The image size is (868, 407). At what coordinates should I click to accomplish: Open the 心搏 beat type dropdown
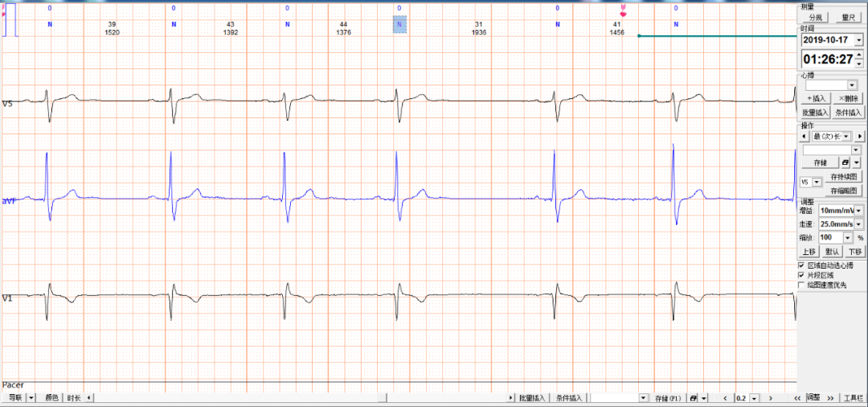tap(851, 84)
